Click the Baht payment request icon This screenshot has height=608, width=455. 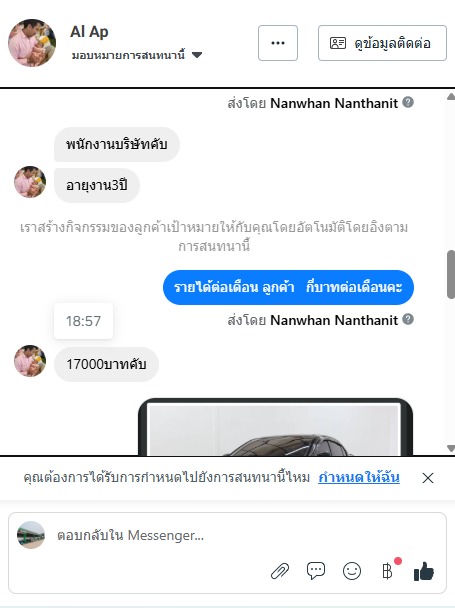(388, 571)
